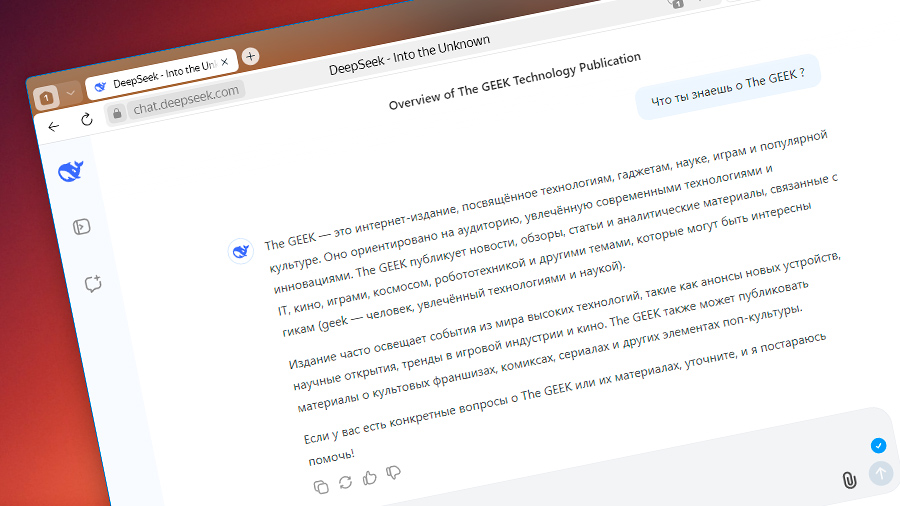Open the sidebar panel toggle icon
Image resolution: width=900 pixels, height=506 pixels.
click(82, 227)
